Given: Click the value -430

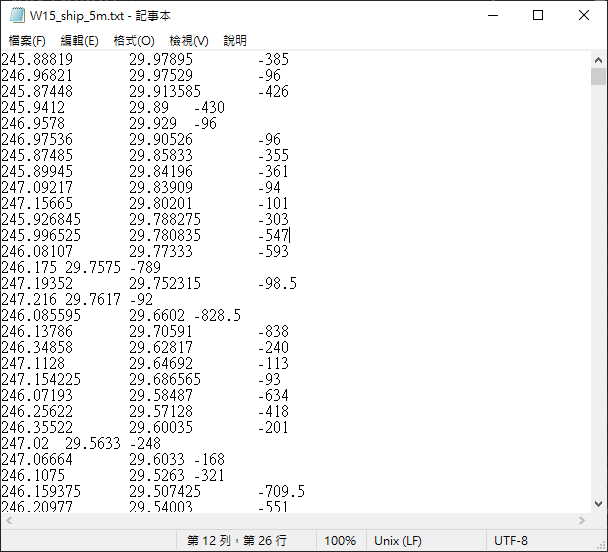Looking at the screenshot, I should pos(209,107).
